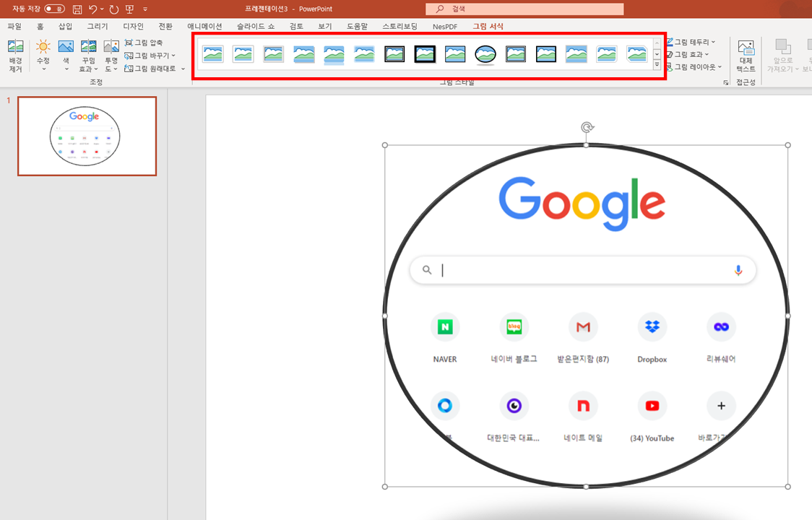Toggle the AutoSave (자동 저장) switch

point(54,9)
